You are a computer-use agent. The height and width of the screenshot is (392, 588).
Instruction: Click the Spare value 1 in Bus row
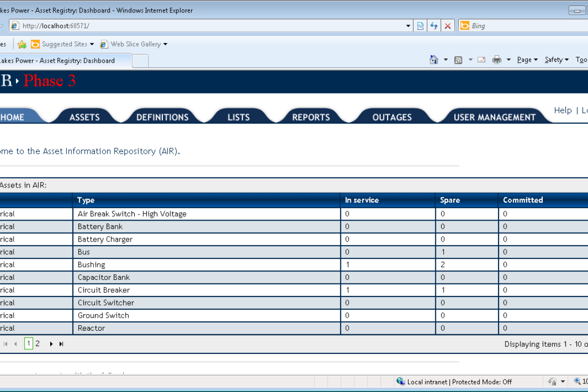tap(443, 252)
